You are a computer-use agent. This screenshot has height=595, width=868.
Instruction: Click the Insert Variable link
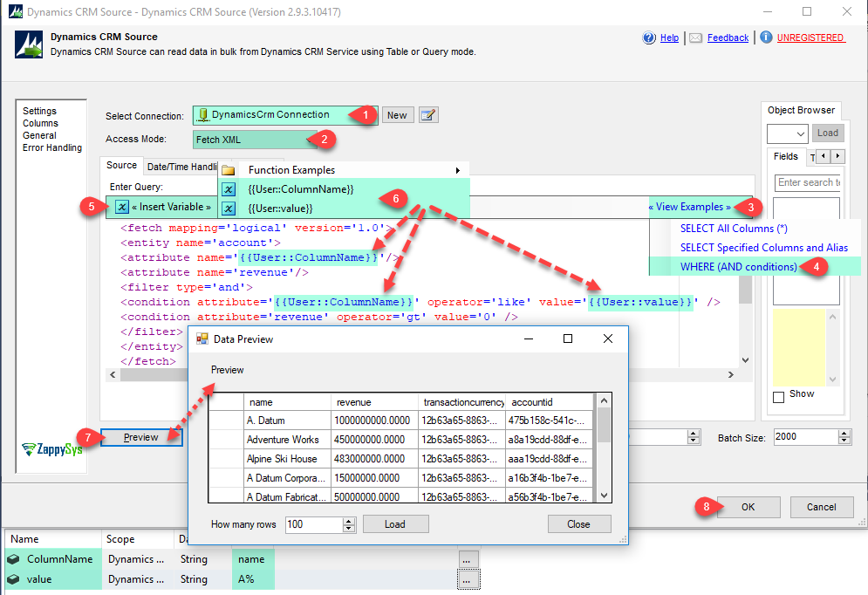tap(171, 207)
